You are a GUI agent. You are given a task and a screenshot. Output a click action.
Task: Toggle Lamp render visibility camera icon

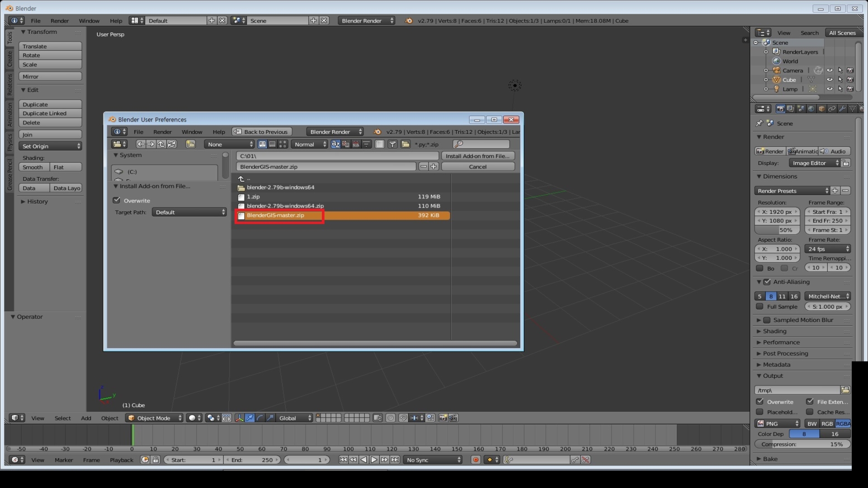point(850,89)
